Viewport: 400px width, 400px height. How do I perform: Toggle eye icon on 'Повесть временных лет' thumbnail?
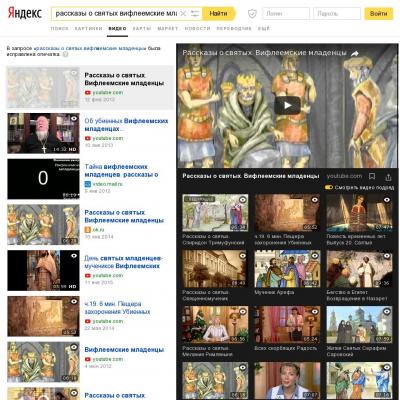(387, 200)
